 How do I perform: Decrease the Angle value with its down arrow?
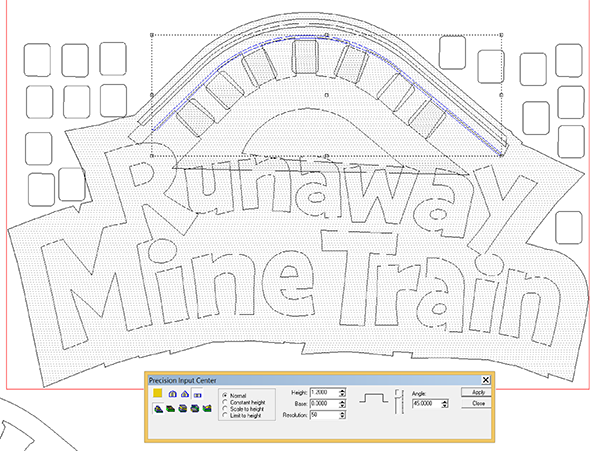pos(445,406)
